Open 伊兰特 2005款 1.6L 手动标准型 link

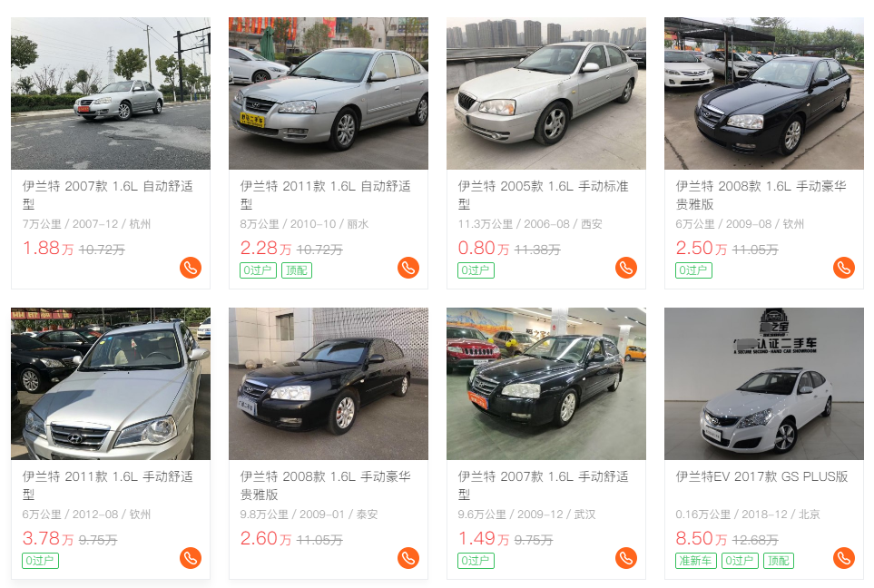[544, 195]
